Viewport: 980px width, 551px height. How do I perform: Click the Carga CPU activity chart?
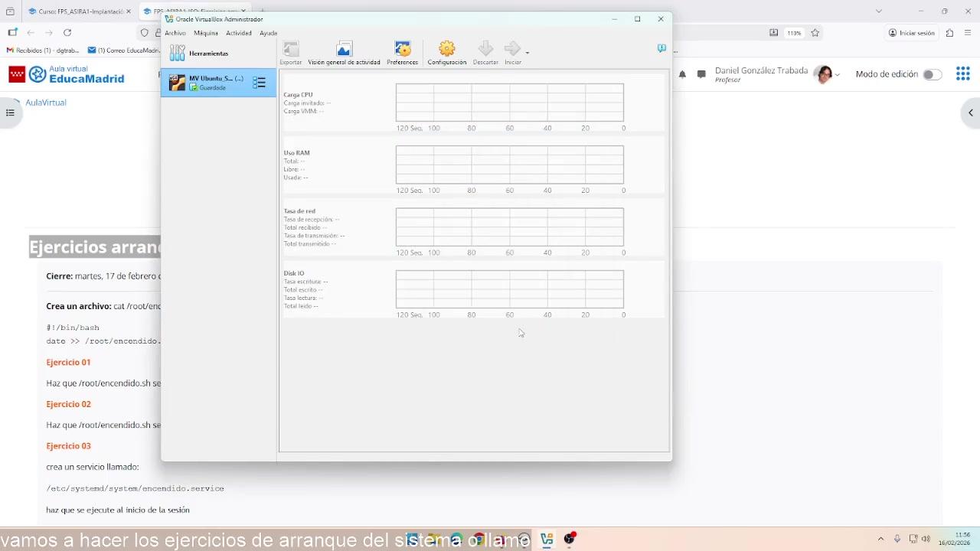click(x=510, y=103)
